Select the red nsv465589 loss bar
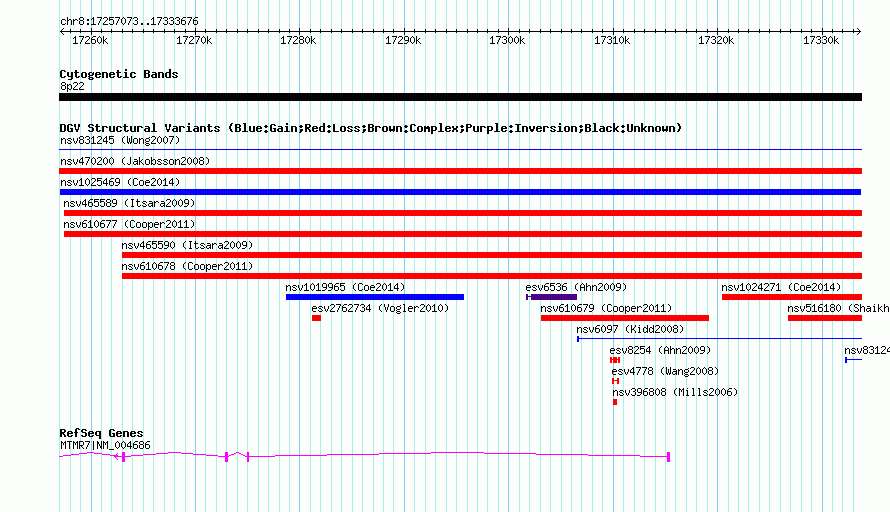This screenshot has height=512, width=890. point(463,213)
